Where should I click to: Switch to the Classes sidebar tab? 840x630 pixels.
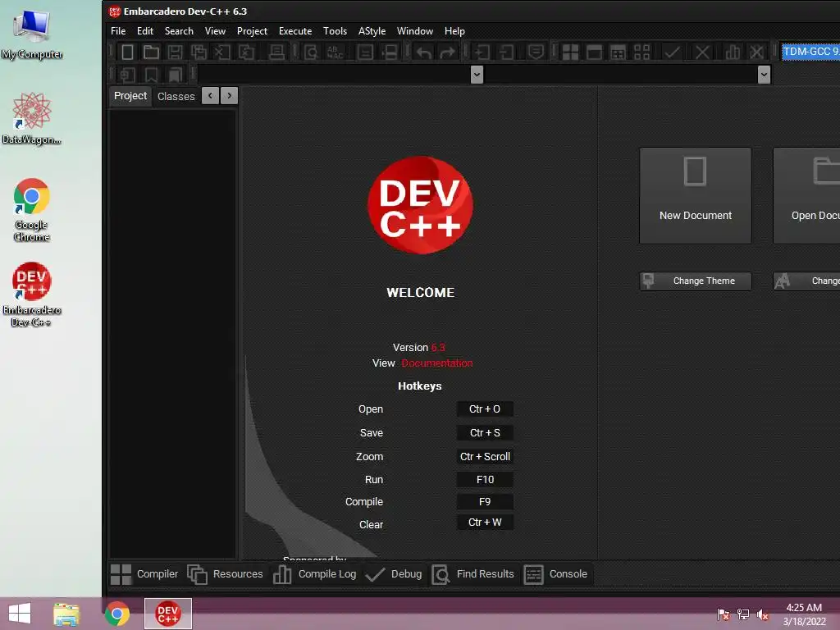(176, 97)
